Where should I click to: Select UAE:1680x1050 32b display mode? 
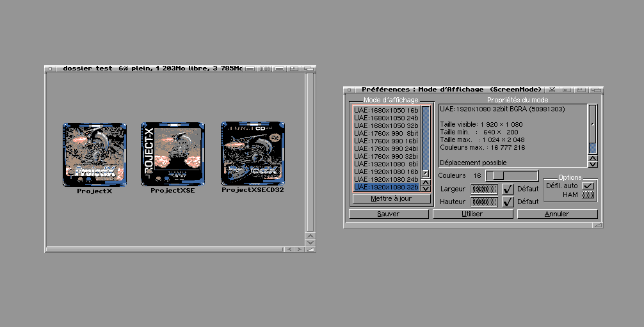(x=386, y=125)
